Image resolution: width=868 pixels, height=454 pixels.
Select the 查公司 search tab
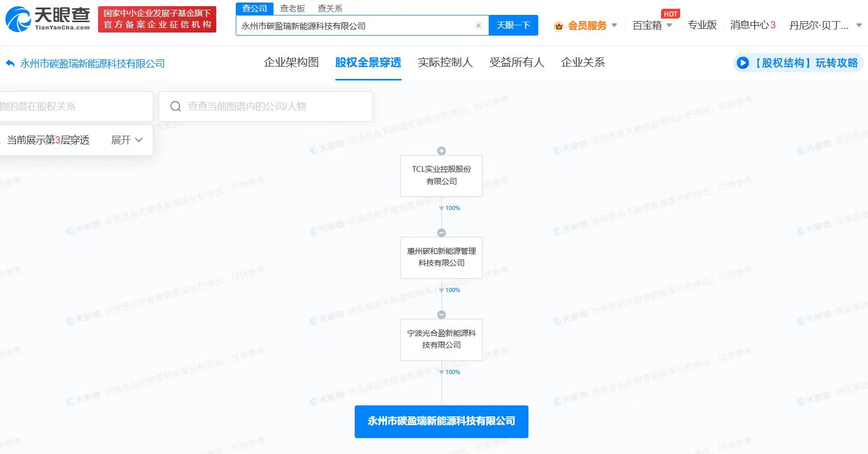pos(254,8)
